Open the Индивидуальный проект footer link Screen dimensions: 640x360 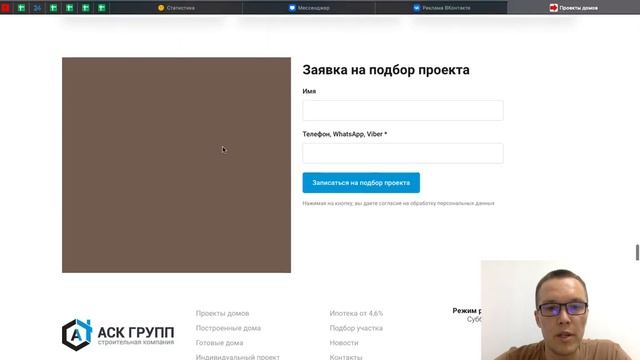tap(238, 357)
